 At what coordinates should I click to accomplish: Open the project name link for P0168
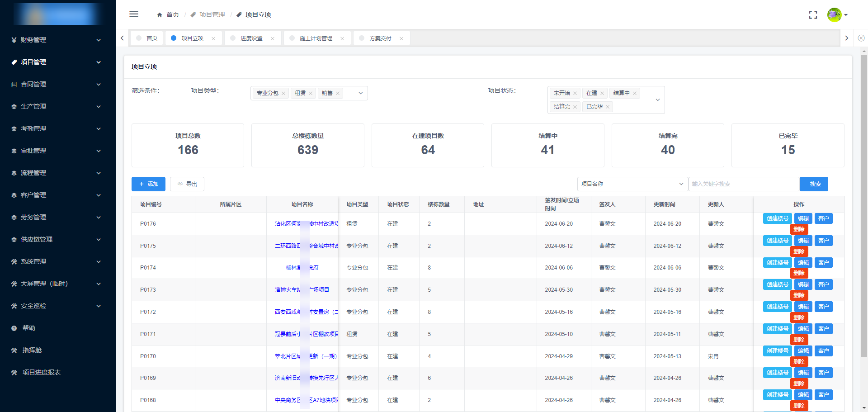[x=306, y=400]
